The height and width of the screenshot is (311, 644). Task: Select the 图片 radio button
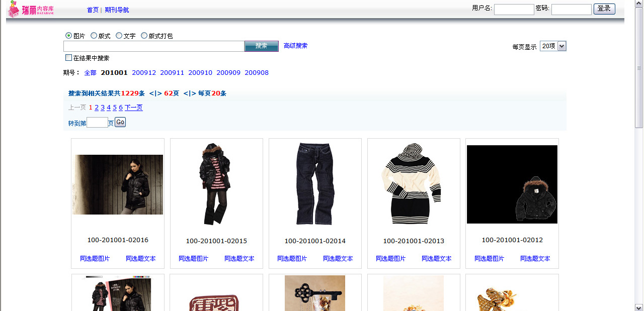coord(69,36)
